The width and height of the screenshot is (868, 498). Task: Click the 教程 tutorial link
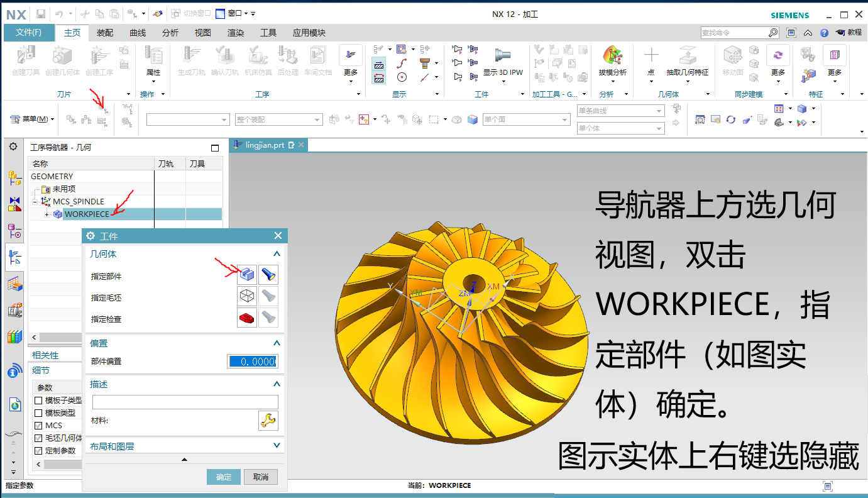[849, 33]
